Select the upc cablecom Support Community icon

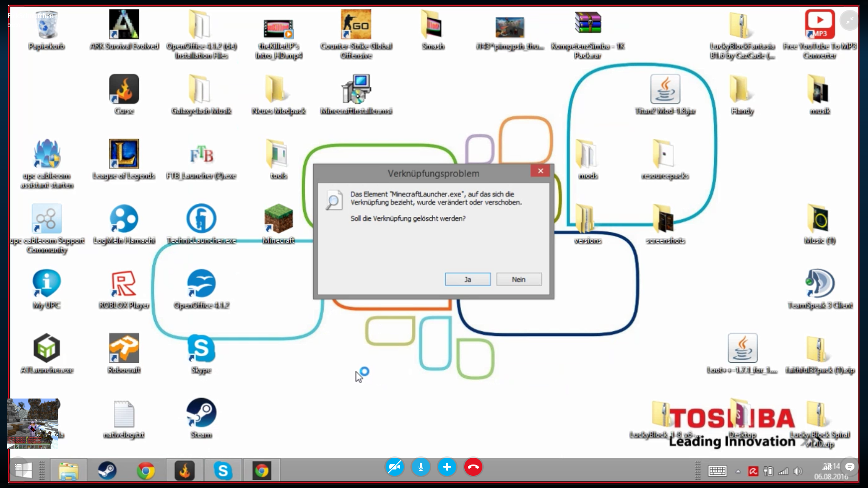(47, 229)
